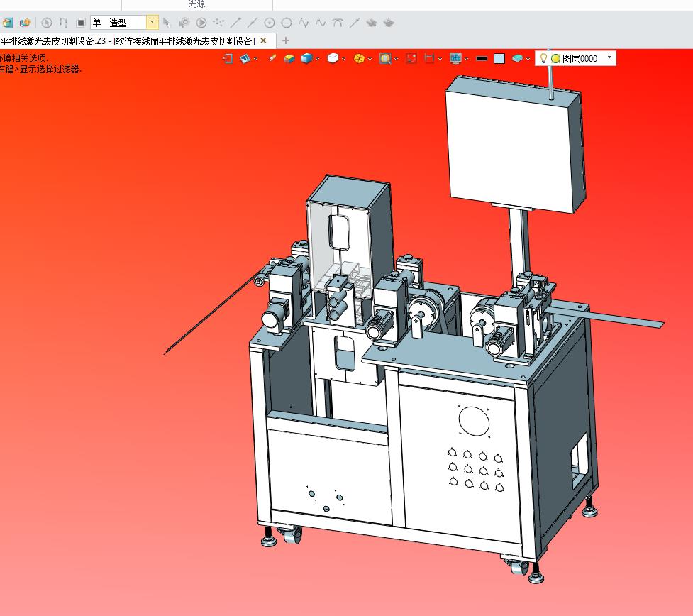Open dropdown arrow beside white cube icon
This screenshot has height=616, width=693.
click(344, 59)
